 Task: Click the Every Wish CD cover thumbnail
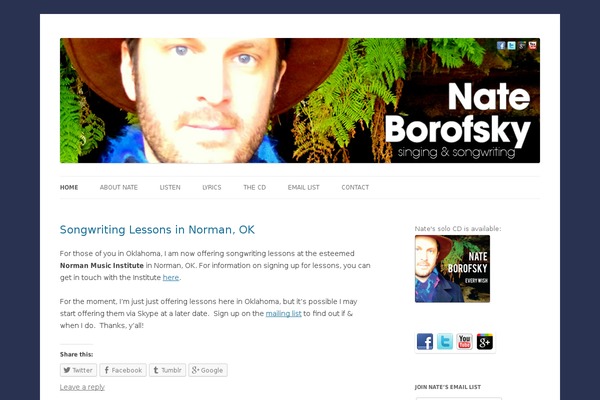pyautogui.click(x=452, y=269)
